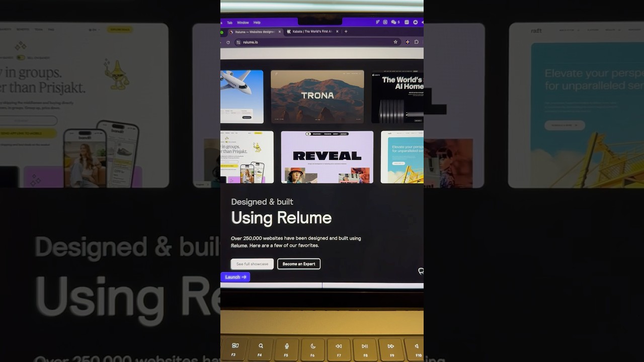The image size is (644, 362).
Task: Open the chat widget icon at page corner
Action: 421,271
